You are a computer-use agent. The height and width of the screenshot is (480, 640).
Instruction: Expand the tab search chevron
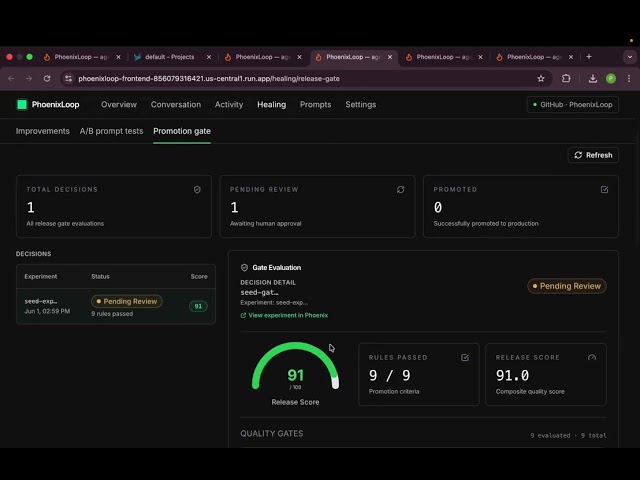[x=630, y=57]
